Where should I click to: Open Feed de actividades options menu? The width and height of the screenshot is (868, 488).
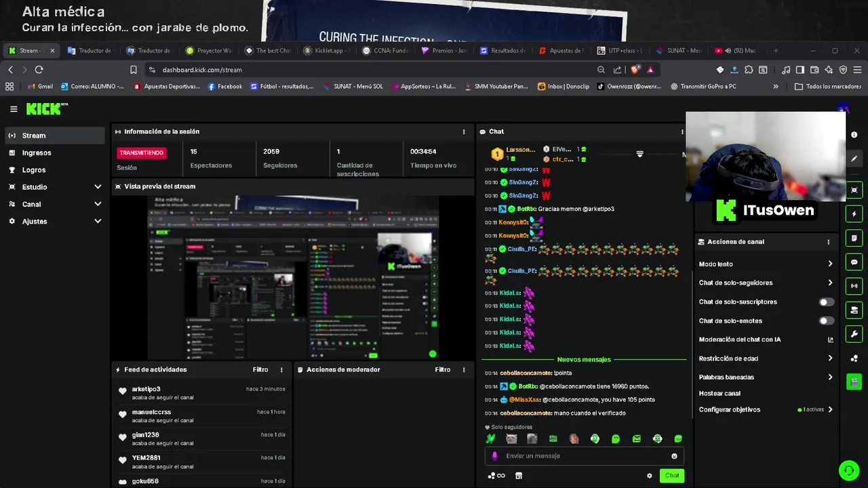(x=281, y=369)
